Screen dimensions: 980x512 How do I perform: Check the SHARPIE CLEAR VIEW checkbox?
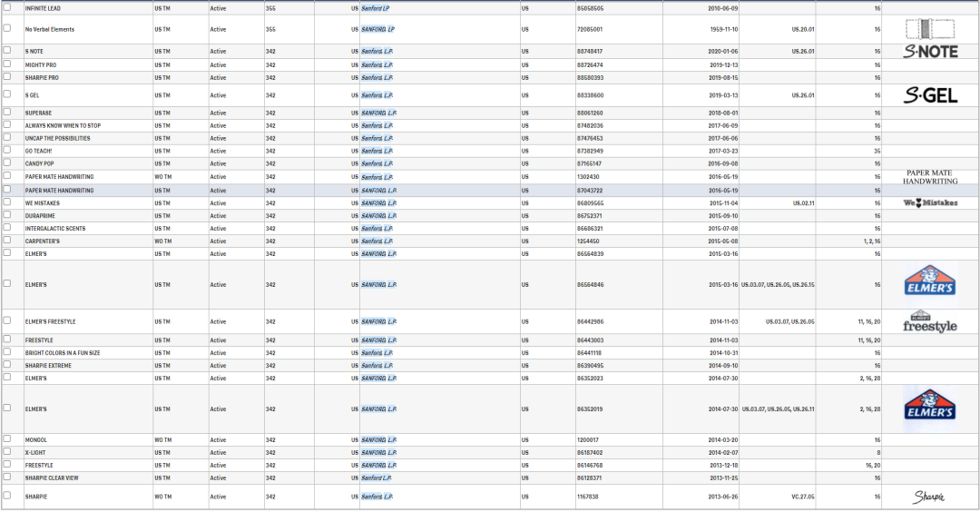tap(7, 477)
